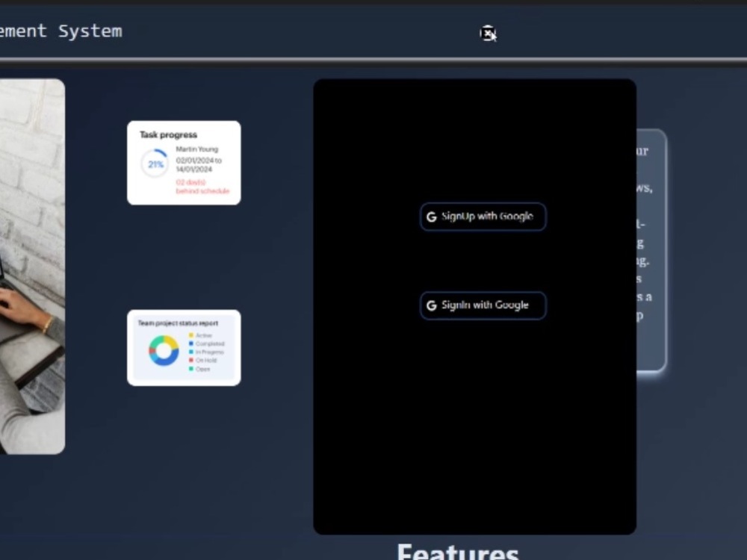Click the SignIn with Google button
Image resolution: width=747 pixels, height=560 pixels.
483,305
